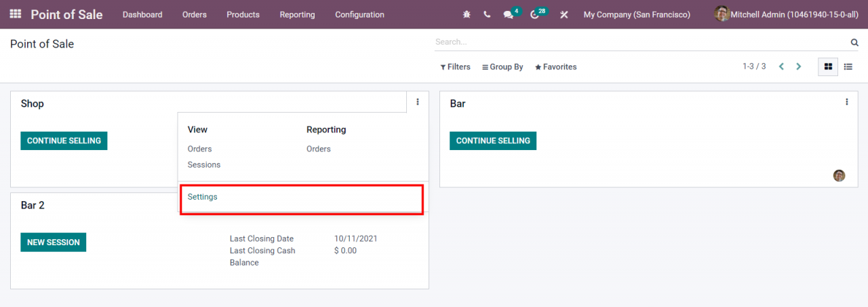
Task: Expand the Group By dropdown
Action: 502,67
